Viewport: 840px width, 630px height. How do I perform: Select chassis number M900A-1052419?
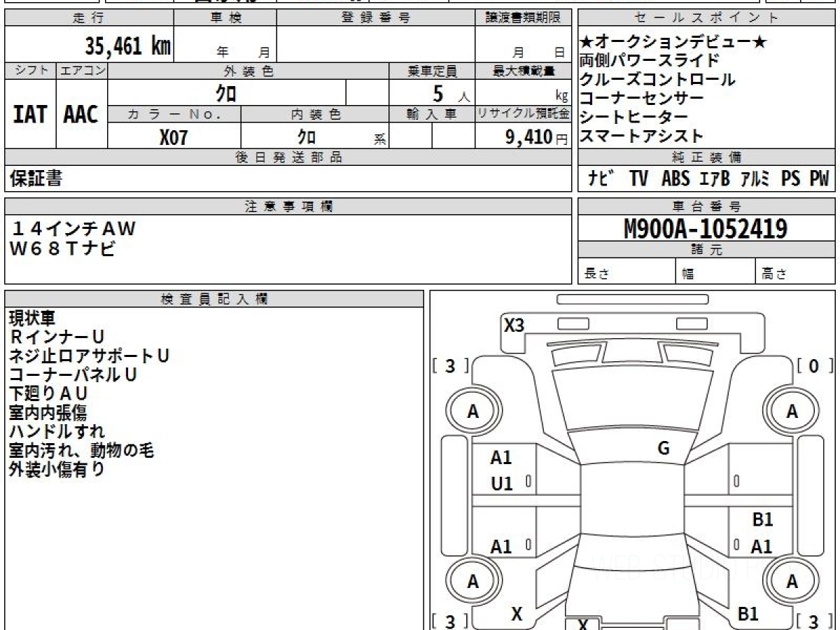point(706,228)
